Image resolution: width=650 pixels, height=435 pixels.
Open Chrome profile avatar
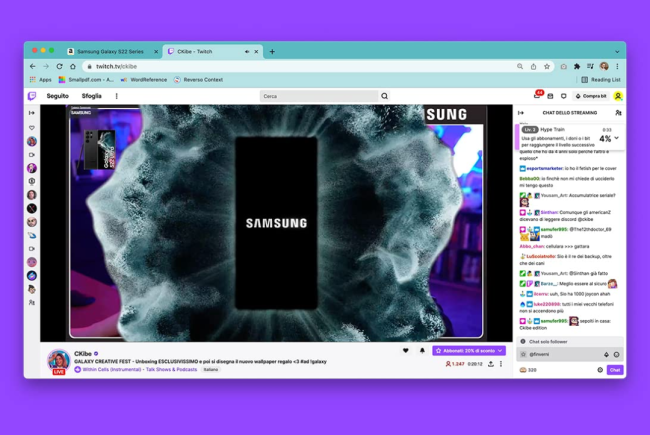coord(604,66)
